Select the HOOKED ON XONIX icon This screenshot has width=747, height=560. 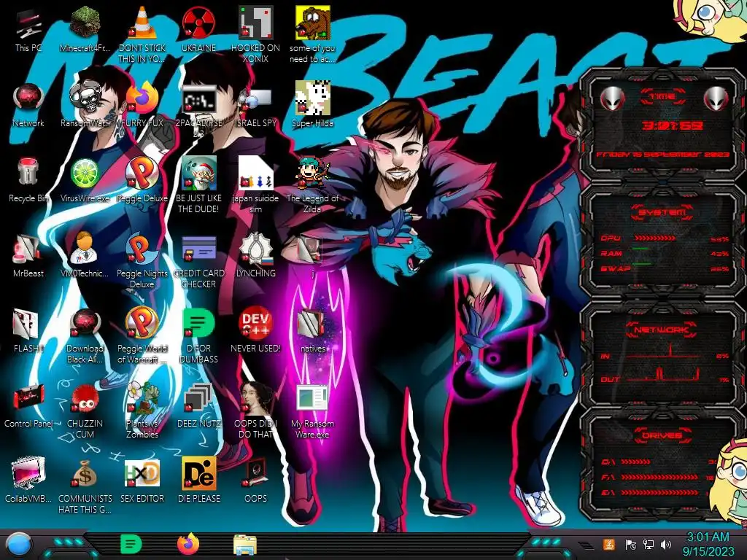click(x=256, y=23)
